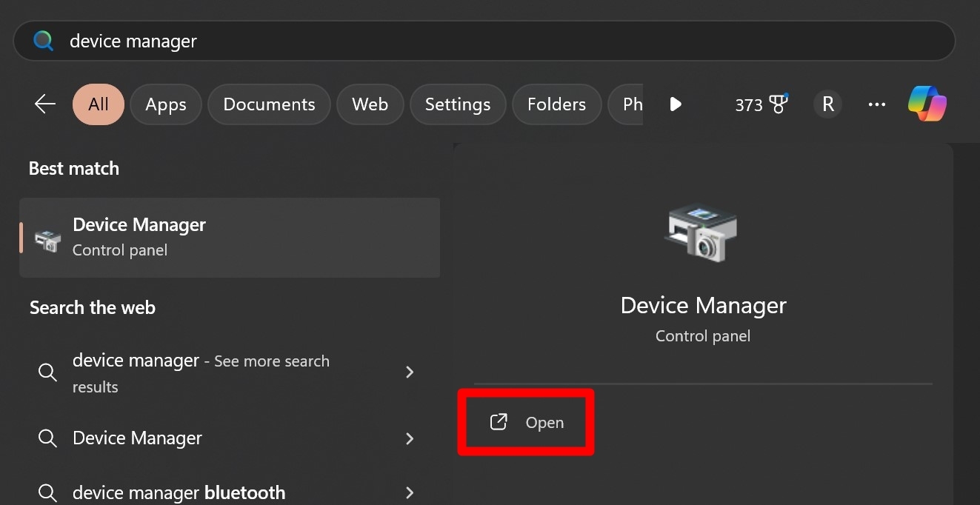980x505 pixels.
Task: Click search icon beside 'Device Manager' web suggestion
Action: [47, 438]
